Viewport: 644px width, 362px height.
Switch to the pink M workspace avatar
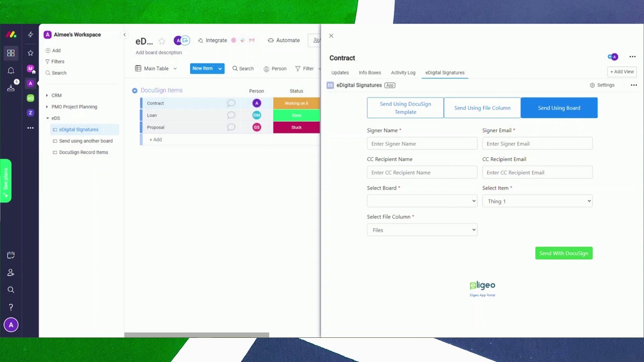pyautogui.click(x=31, y=68)
